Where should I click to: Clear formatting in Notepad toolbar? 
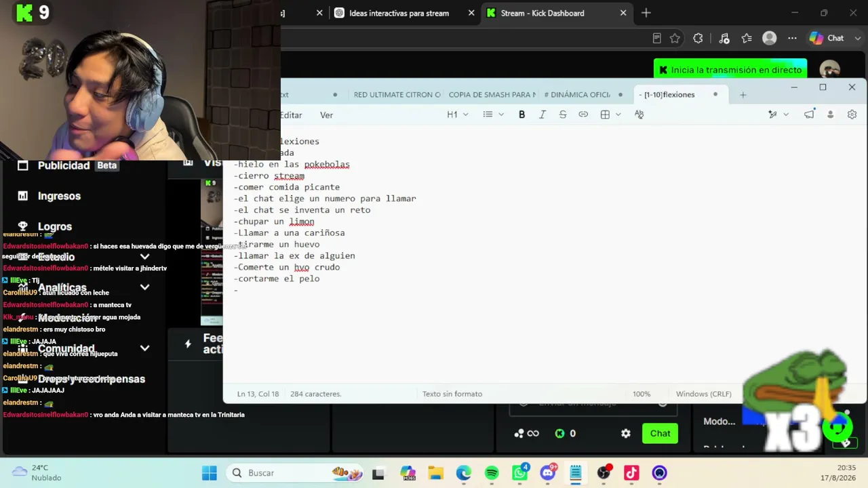pyautogui.click(x=639, y=115)
